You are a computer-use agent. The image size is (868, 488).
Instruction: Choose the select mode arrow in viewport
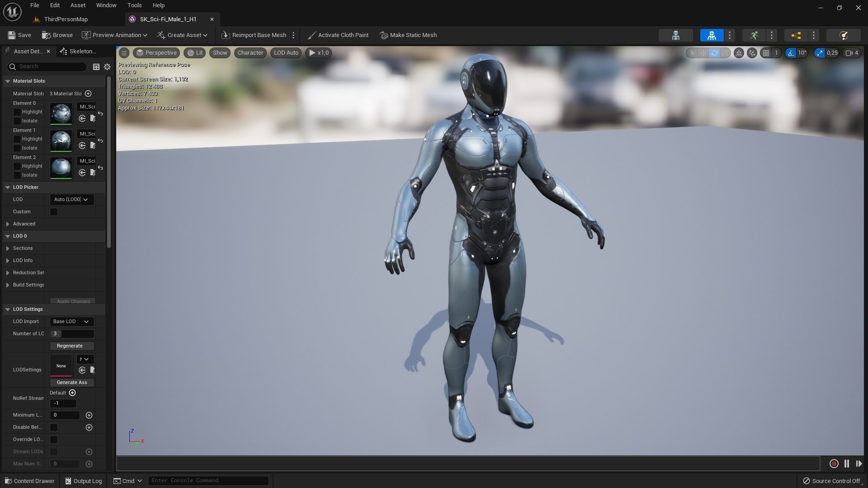click(x=692, y=53)
